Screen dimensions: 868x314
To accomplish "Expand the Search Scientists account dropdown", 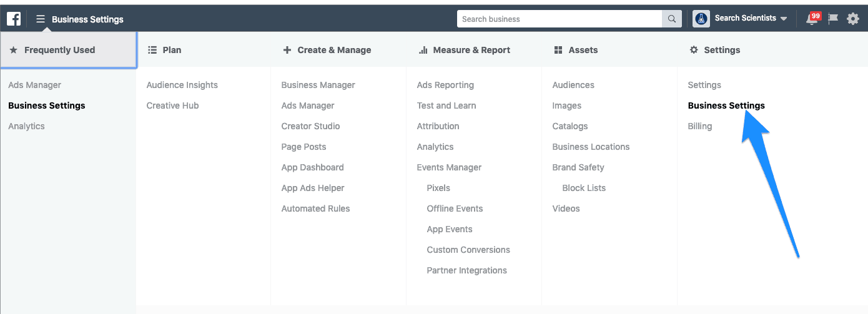I will [x=784, y=19].
